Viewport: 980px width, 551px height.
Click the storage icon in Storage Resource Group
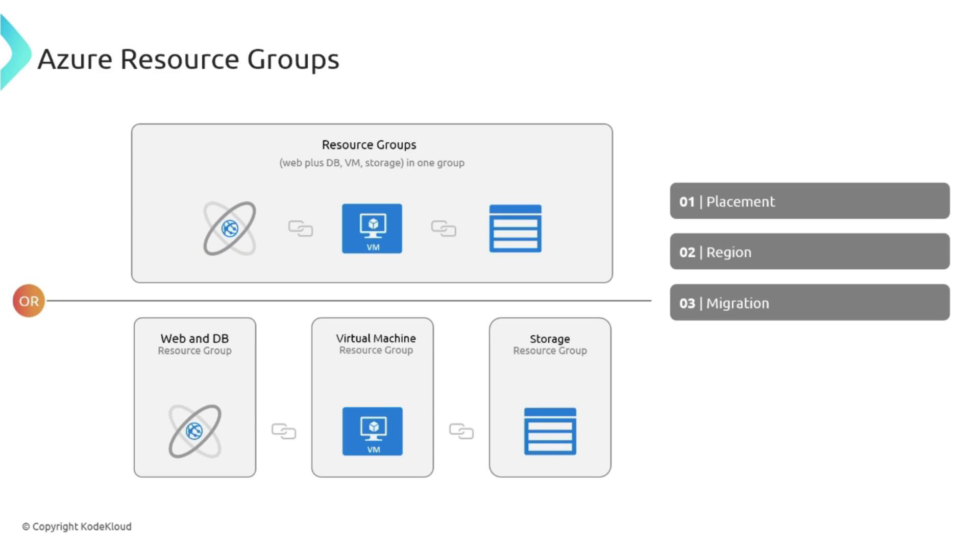point(550,431)
